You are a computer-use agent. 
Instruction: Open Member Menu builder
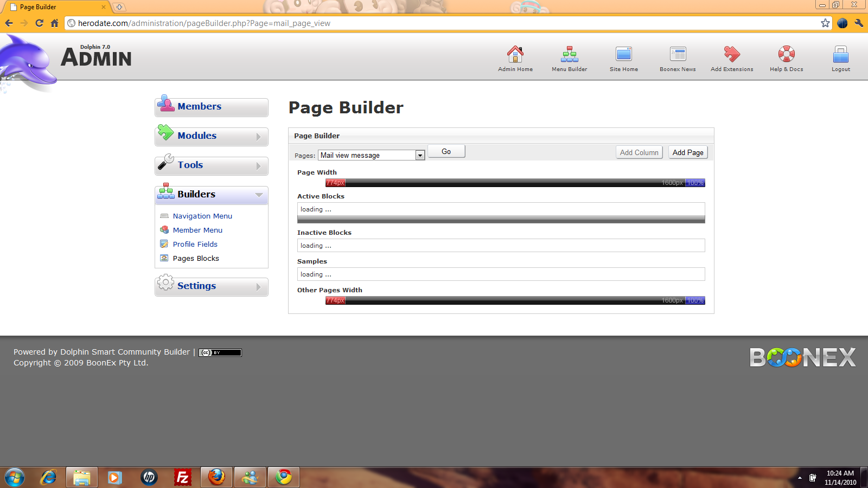197,230
